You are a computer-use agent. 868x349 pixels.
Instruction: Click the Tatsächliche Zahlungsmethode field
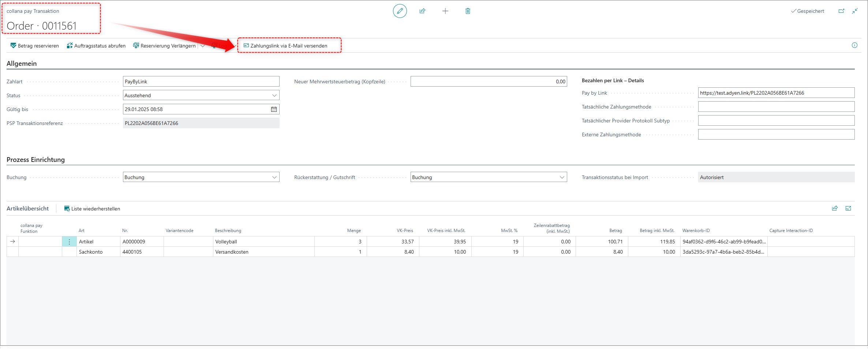point(776,107)
